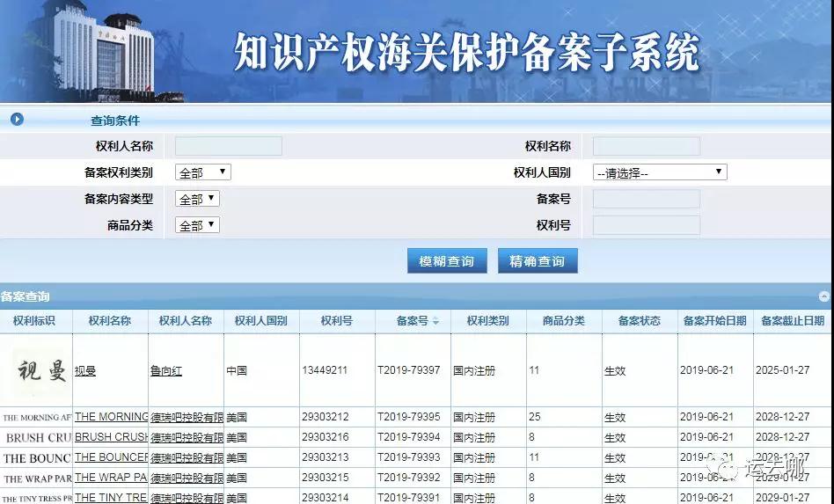Open the THE TINY TRE right name link
This screenshot has height=504, width=834.
(x=111, y=498)
